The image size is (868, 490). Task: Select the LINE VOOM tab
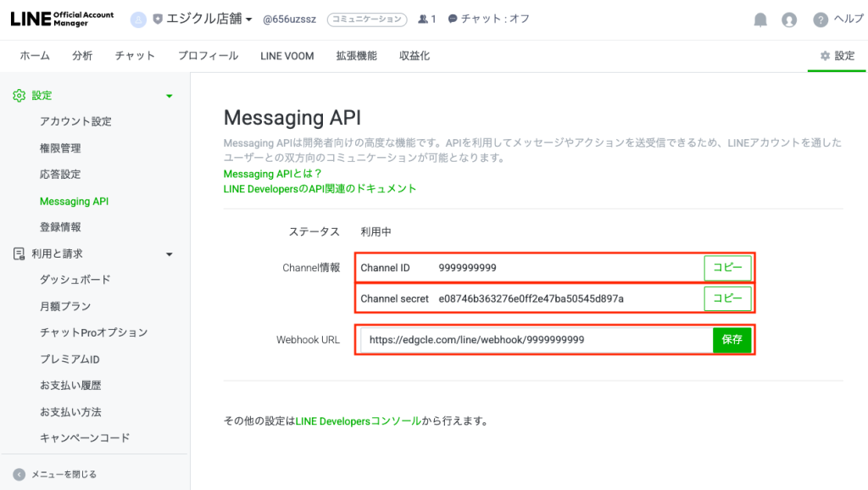[x=287, y=56]
